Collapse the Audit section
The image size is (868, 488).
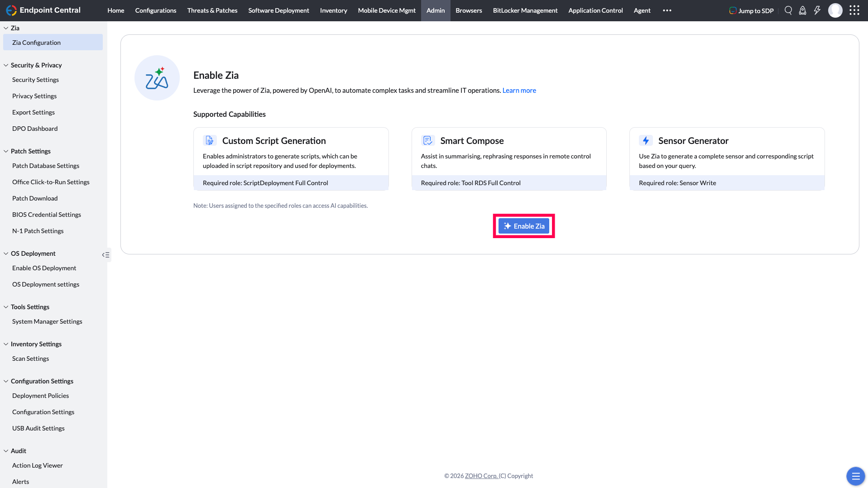6,451
